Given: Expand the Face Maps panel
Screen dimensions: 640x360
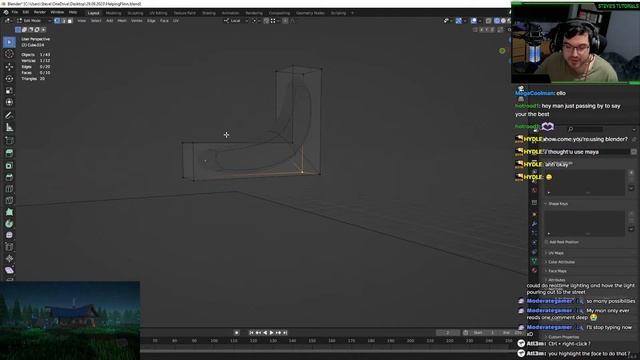Looking at the screenshot, I should click(x=557, y=271).
